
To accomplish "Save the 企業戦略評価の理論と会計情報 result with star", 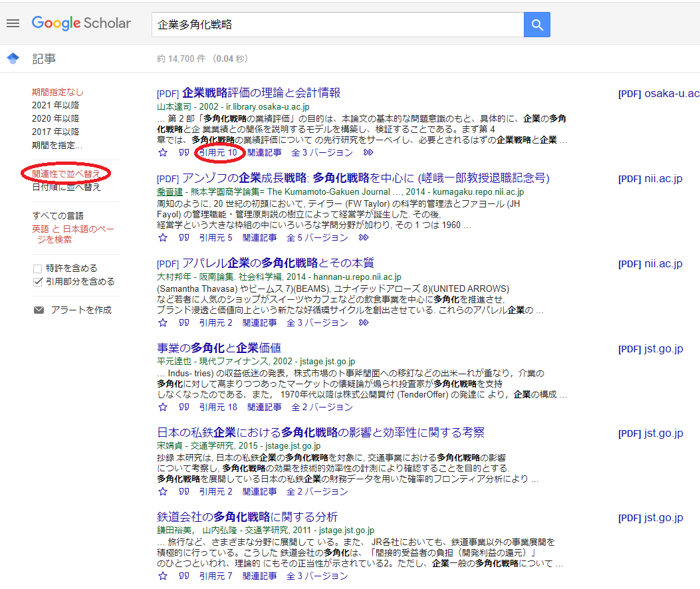I will coord(163,153).
